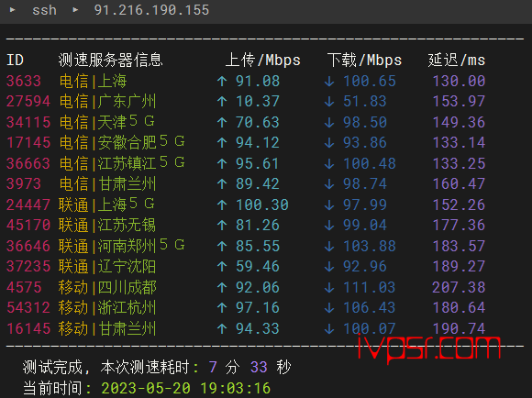The width and height of the screenshot is (532, 398).
Task: Select server name 联通|上海5G
Action: (x=107, y=205)
